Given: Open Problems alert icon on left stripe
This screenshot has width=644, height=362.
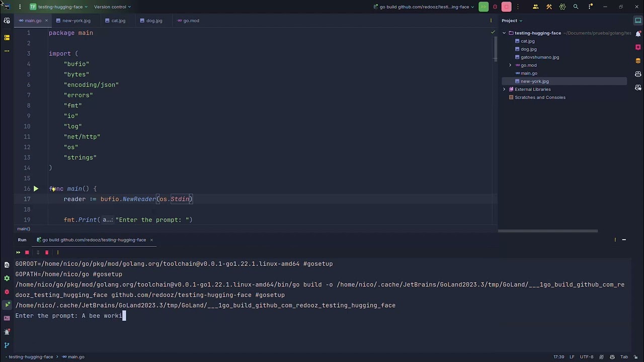Looking at the screenshot, I should pos(7,332).
